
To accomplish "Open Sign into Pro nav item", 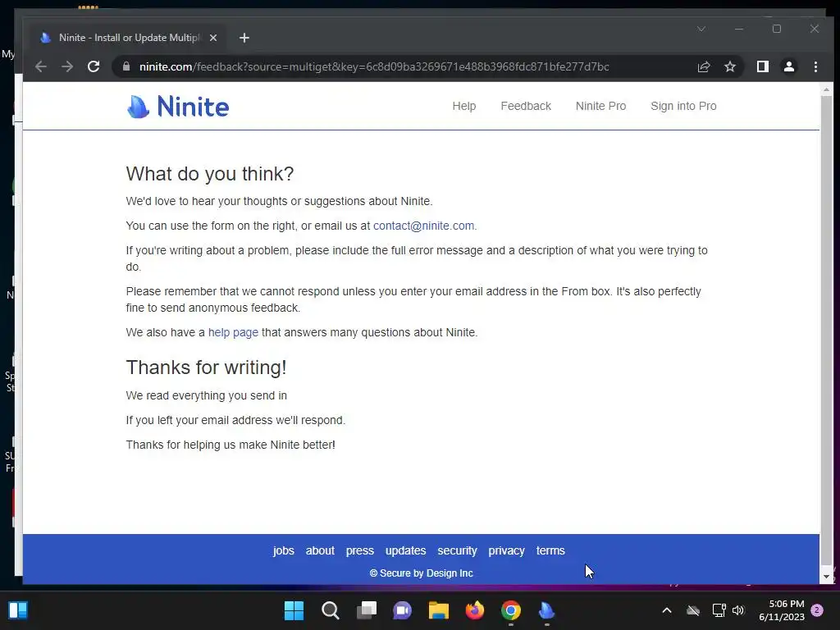I will [x=683, y=106].
